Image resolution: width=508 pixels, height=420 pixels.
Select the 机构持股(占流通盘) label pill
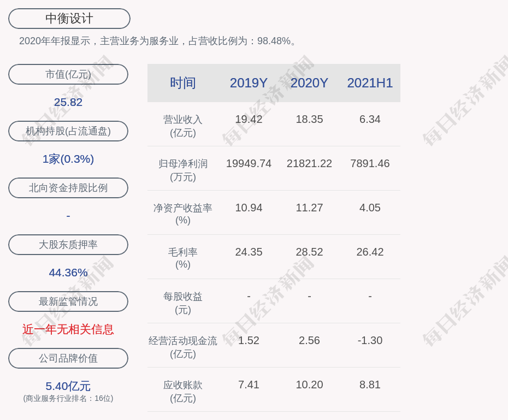tap(68, 131)
